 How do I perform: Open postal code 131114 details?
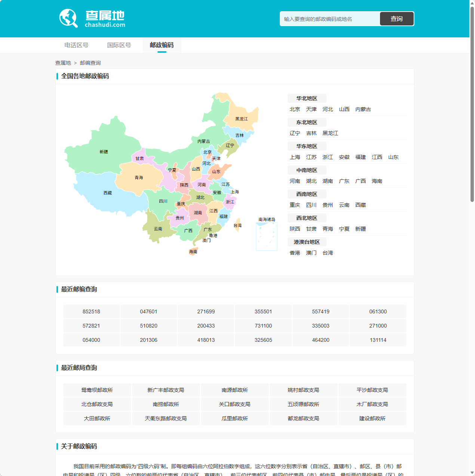tap(378, 340)
